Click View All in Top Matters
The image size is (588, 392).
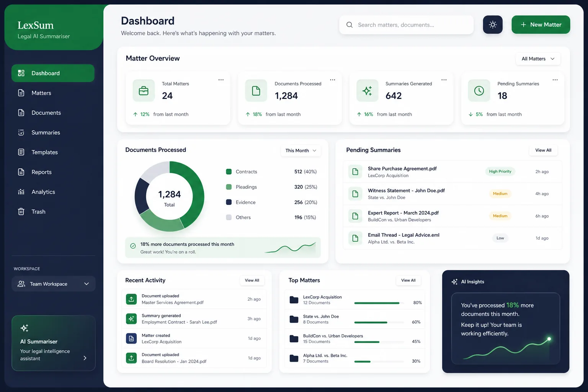tap(408, 280)
